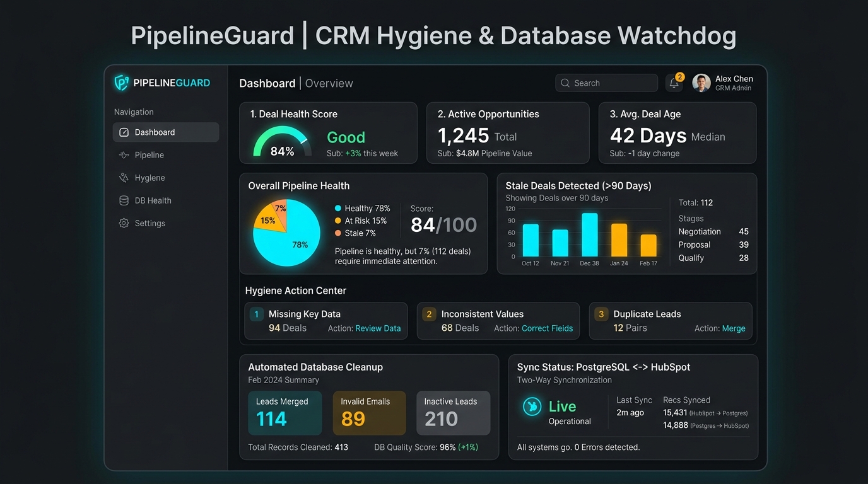Click the number 3 badge for Duplicate Leads
The width and height of the screenshot is (868, 484).
(x=601, y=314)
